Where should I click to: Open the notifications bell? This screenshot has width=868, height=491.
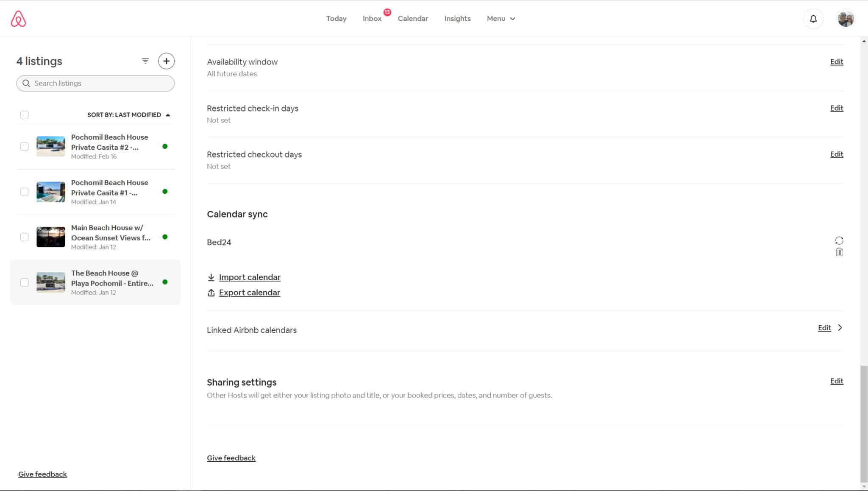[813, 19]
